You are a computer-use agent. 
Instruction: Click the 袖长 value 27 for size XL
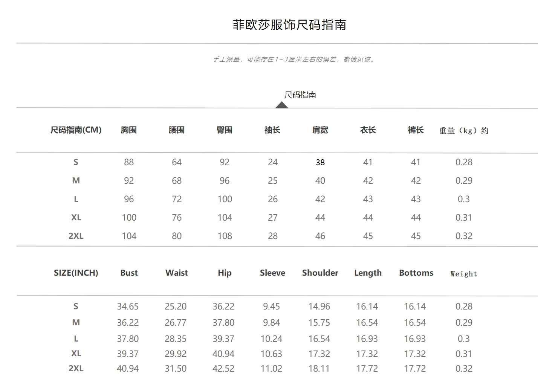click(273, 218)
